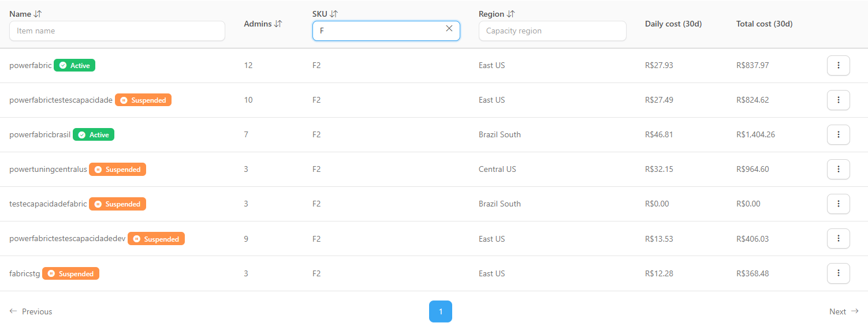Go to Previous page
This screenshot has height=323, width=868.
(31, 311)
